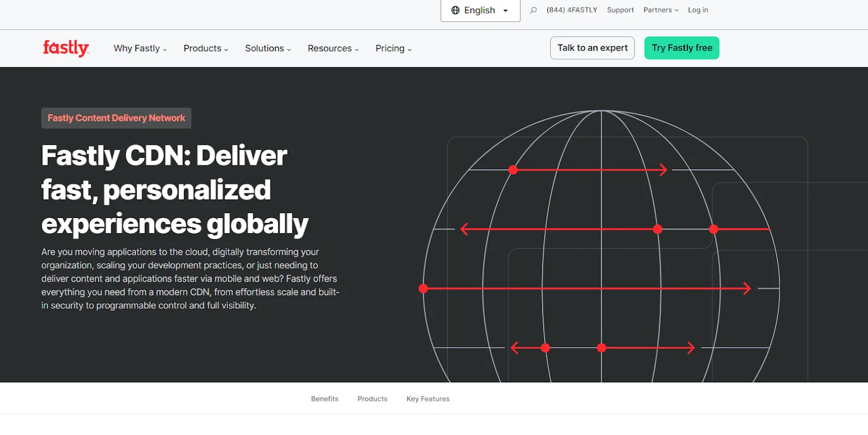Click the Talk to an expert button

pos(592,48)
